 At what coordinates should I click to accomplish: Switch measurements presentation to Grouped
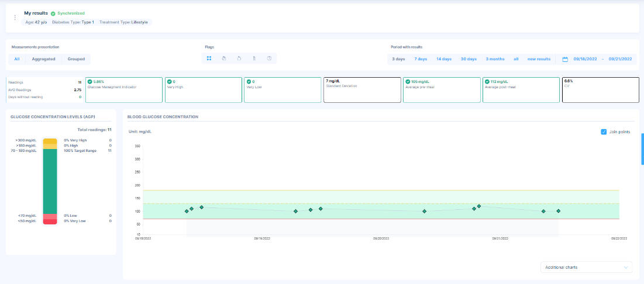76,59
